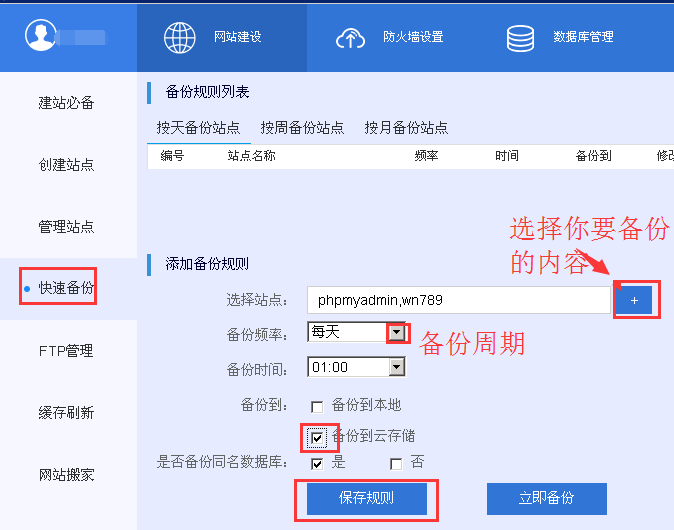Switch to the 按天备份站点 tab

198,128
